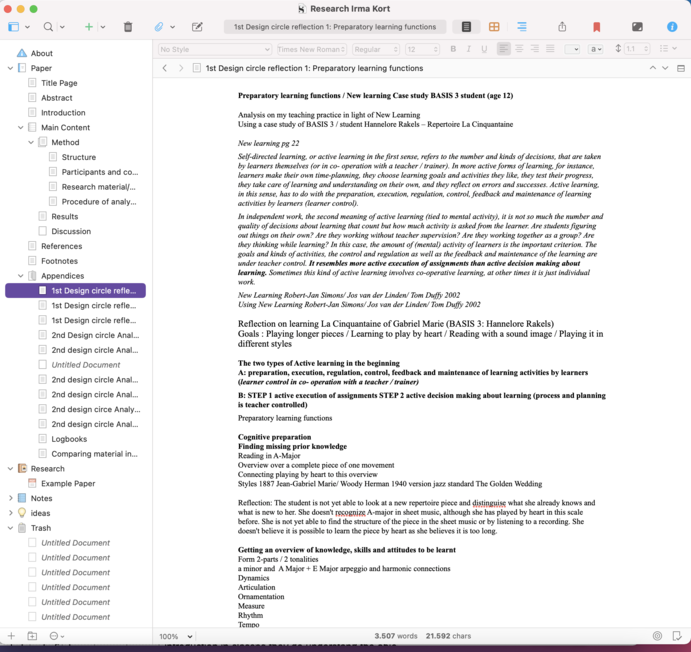Screen dimensions: 691x652
Task: Click the editor back navigation arrow
Action: coord(165,68)
